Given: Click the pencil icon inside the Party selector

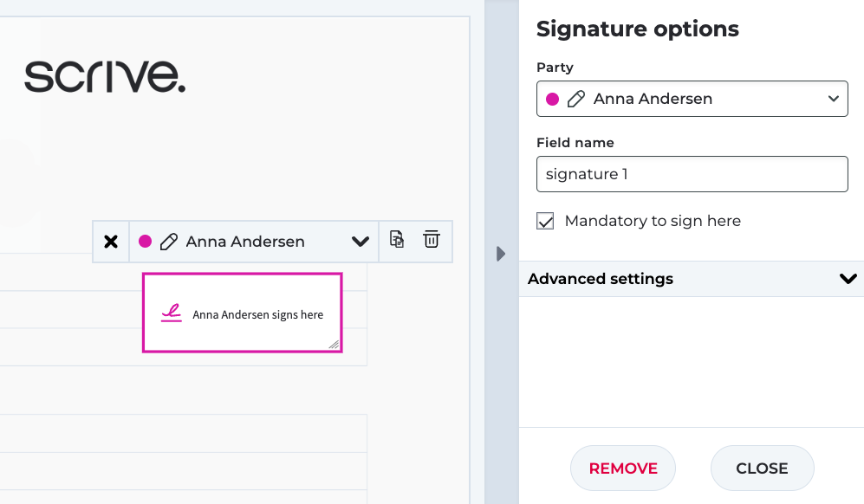Looking at the screenshot, I should [x=576, y=99].
